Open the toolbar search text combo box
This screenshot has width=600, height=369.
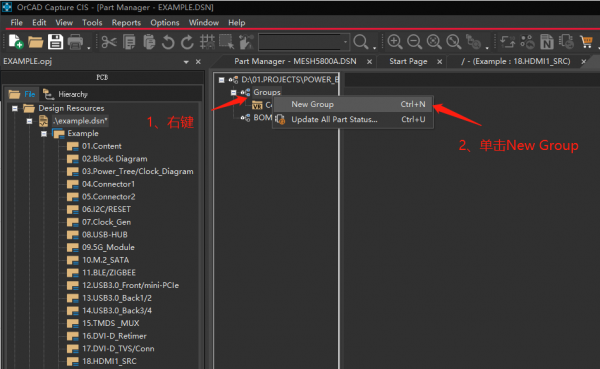303,42
